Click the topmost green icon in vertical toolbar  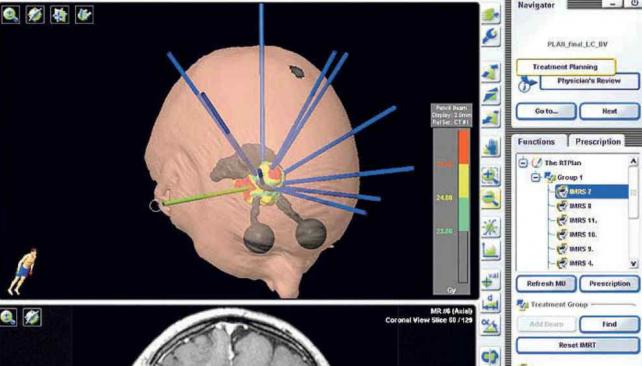[491, 14]
